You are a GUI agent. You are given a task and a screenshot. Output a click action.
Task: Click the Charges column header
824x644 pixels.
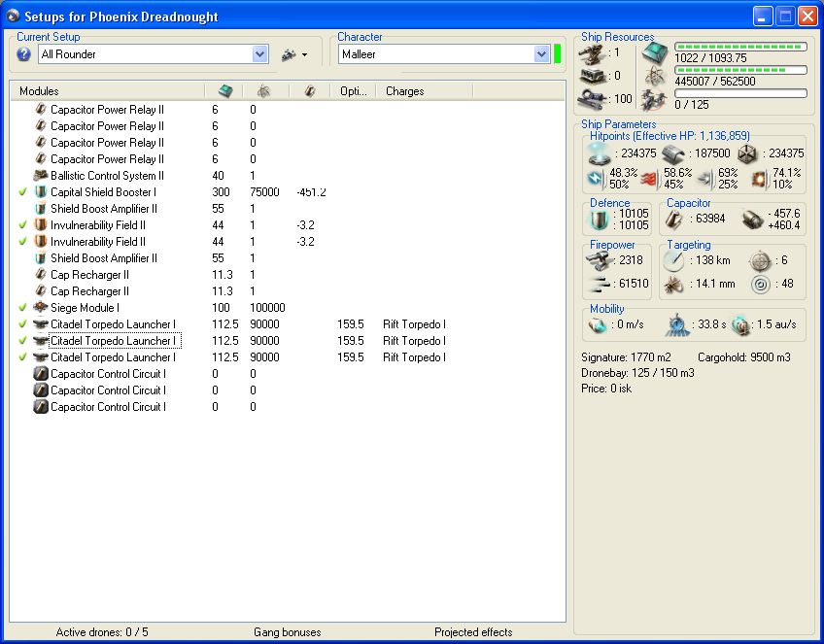click(424, 91)
